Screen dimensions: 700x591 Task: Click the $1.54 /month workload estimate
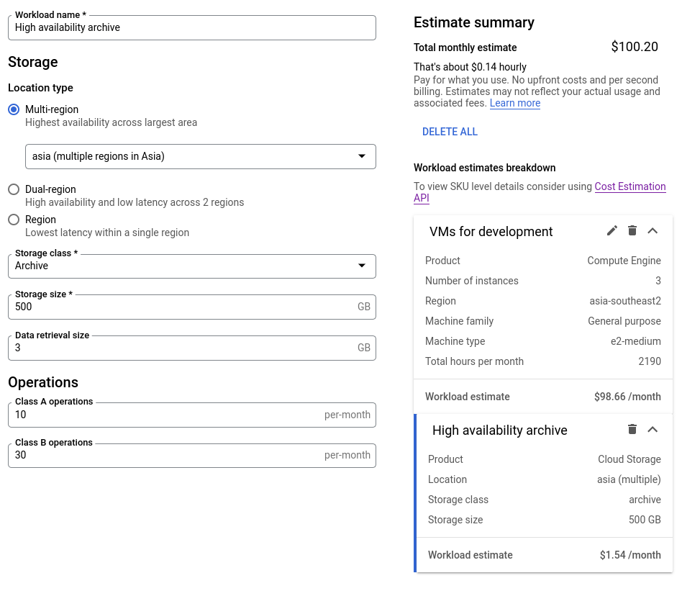coord(630,555)
